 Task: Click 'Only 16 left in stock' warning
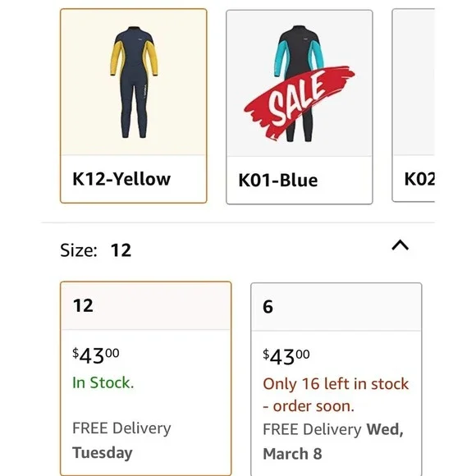click(x=336, y=384)
